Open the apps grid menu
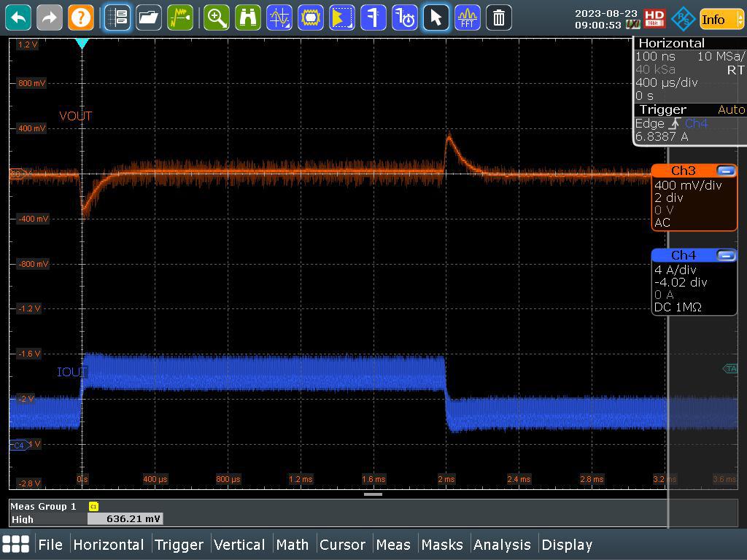The image size is (747, 560). click(x=15, y=545)
